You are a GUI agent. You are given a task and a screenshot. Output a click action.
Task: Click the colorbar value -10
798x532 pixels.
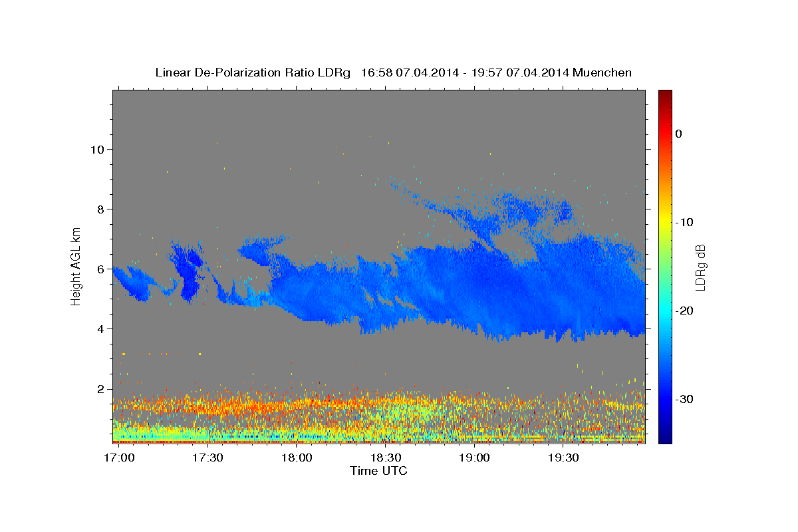[x=685, y=222]
